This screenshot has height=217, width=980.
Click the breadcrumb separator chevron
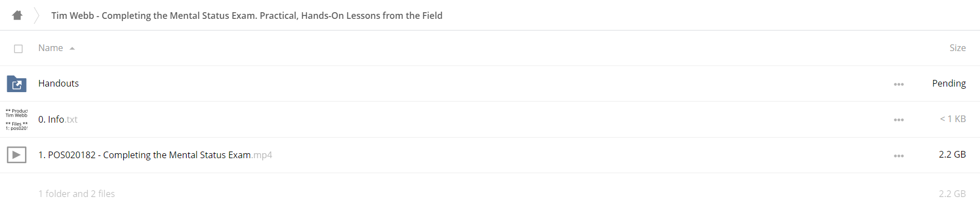point(37,16)
